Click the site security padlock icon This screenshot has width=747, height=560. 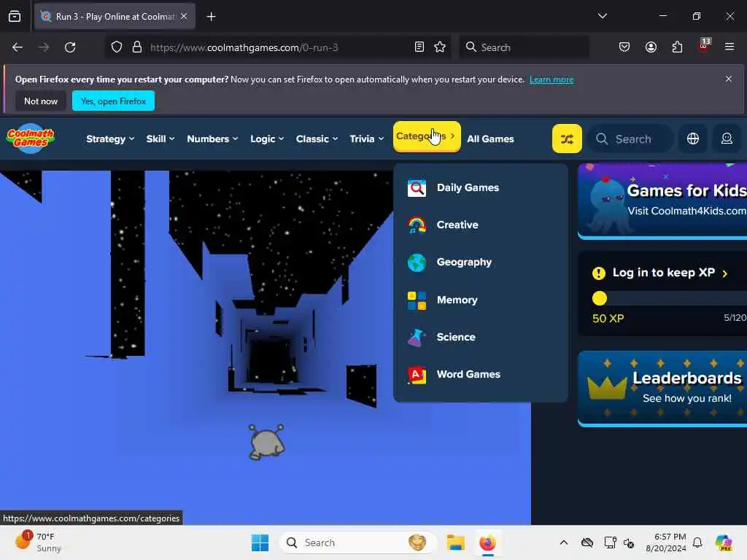tap(137, 47)
